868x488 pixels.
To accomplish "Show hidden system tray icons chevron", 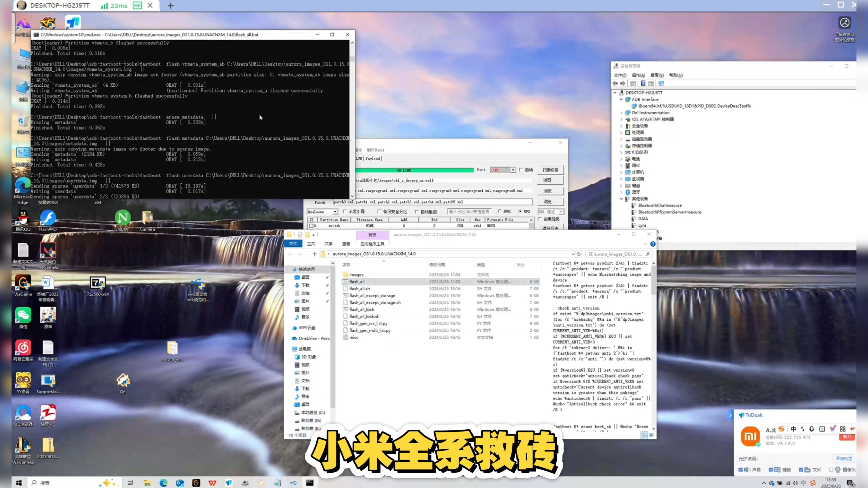I will click(x=764, y=483).
